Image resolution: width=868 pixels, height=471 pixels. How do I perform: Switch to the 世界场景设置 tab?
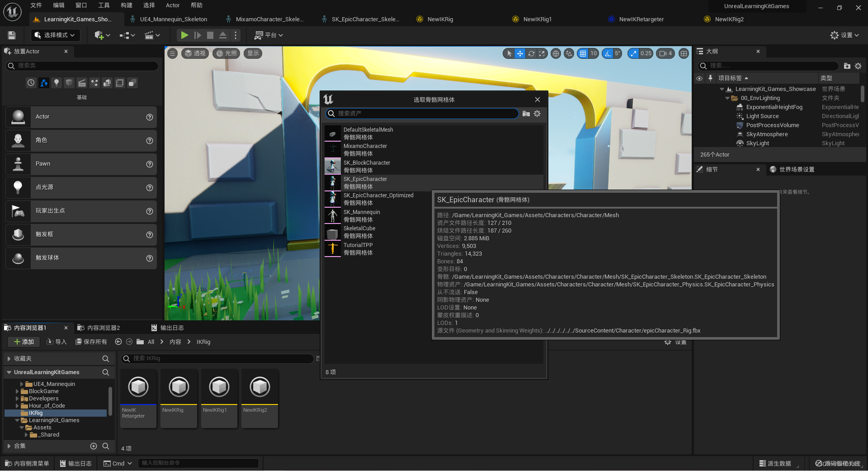(793, 170)
